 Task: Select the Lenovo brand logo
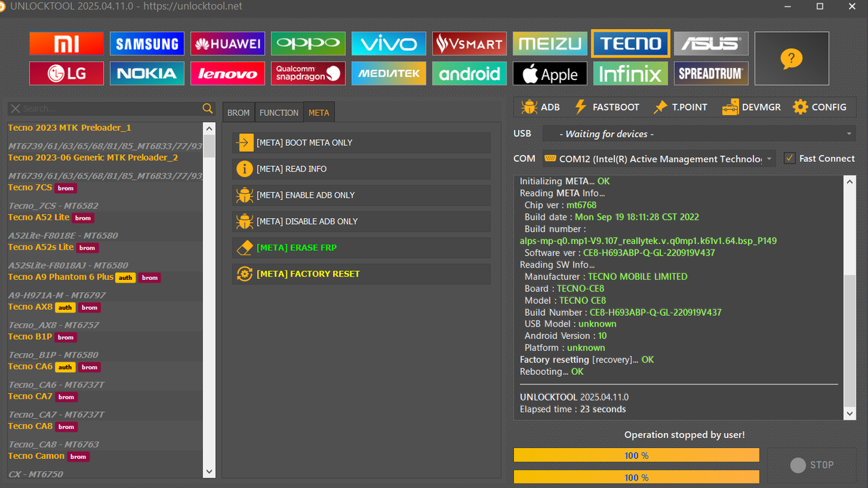click(x=228, y=73)
